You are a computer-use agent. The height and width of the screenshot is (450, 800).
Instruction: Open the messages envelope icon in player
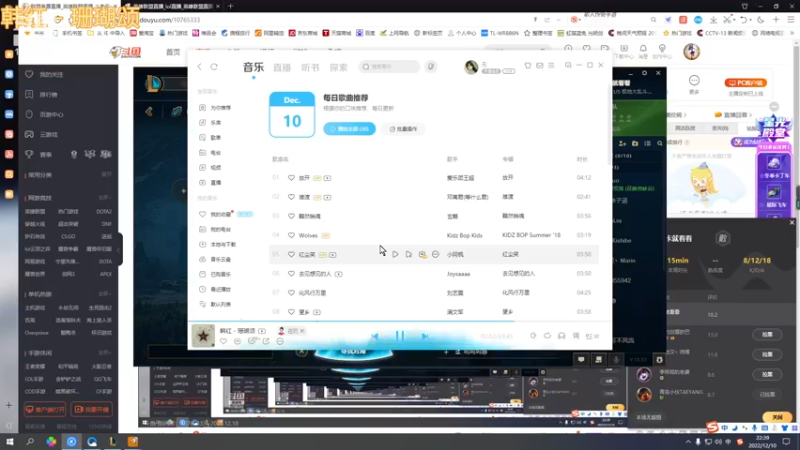[539, 65]
